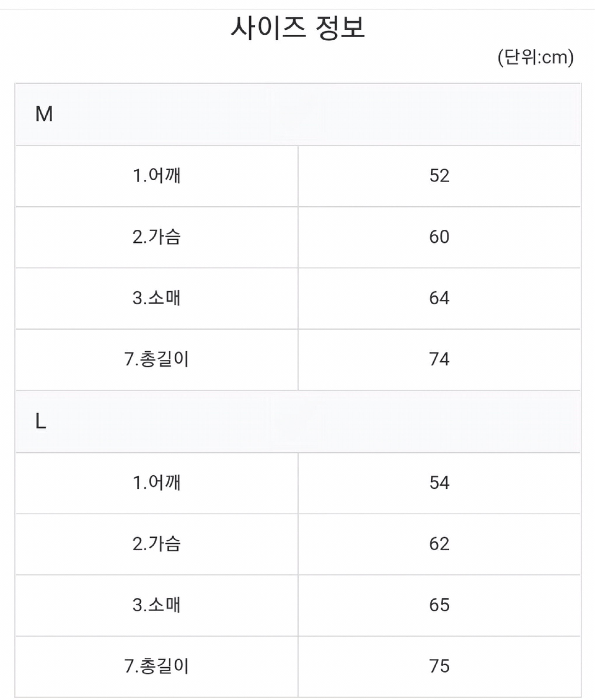Click 7.총길이 label under size L
The image size is (595, 700).
(x=157, y=666)
